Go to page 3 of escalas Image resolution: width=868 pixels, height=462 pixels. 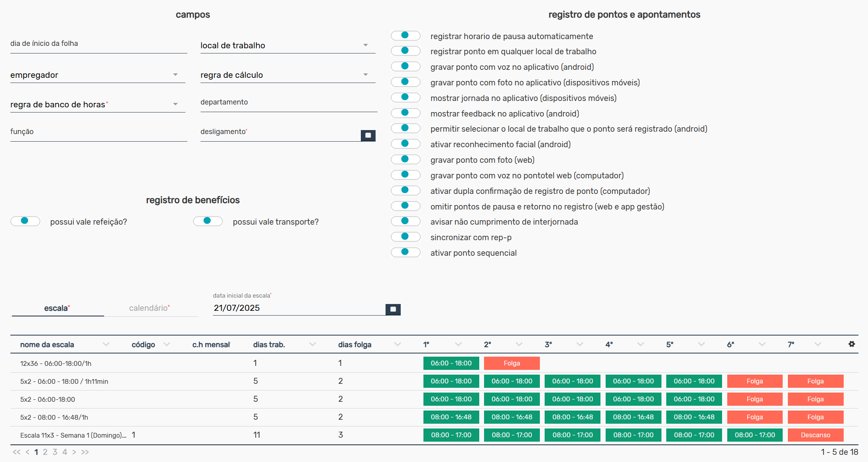(55, 452)
